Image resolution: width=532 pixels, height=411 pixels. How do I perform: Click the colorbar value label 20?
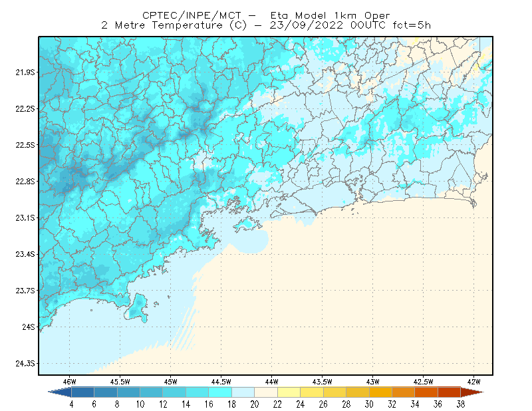(255, 404)
